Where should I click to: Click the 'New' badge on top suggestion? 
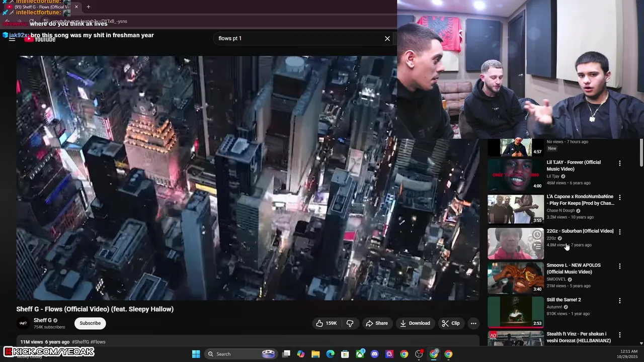(x=552, y=149)
